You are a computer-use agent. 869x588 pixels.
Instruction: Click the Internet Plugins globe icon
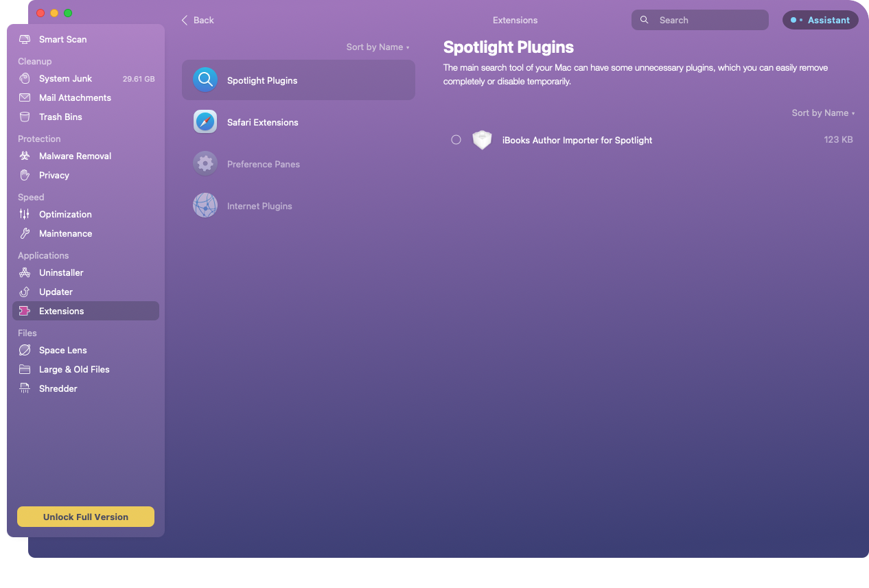point(205,206)
